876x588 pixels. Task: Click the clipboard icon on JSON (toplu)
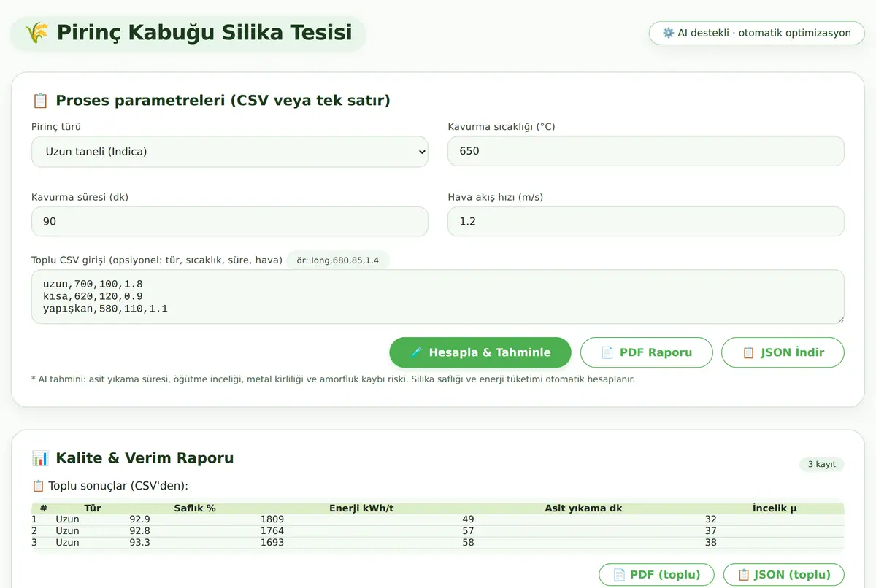click(744, 575)
